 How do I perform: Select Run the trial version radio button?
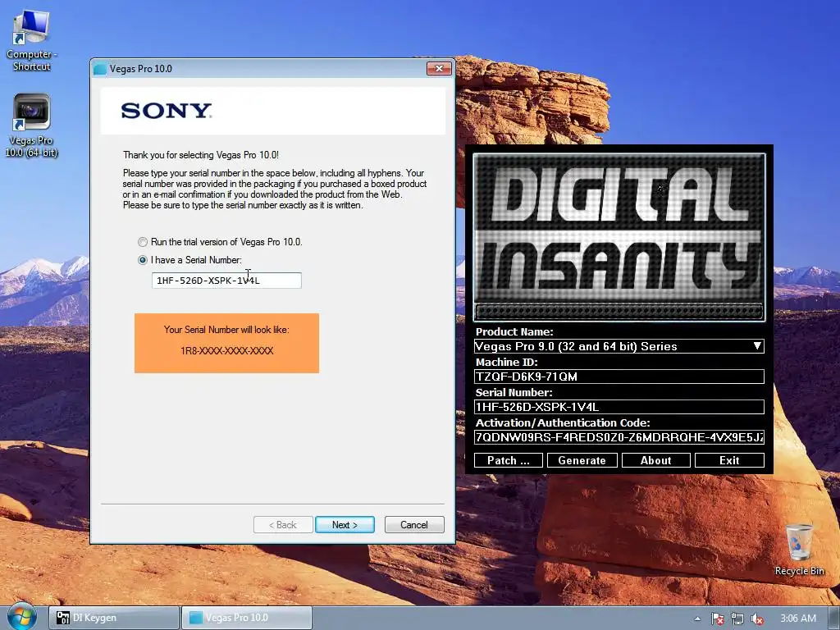coord(143,242)
